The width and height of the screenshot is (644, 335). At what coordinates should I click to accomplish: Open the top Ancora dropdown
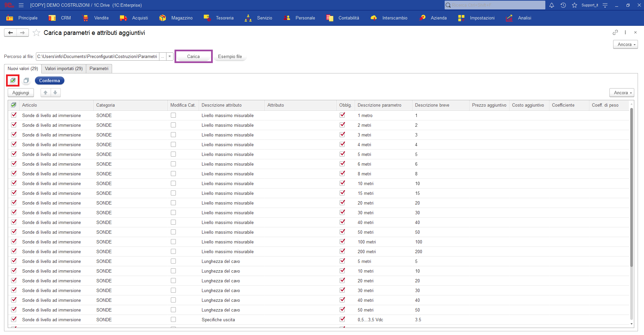click(x=626, y=44)
